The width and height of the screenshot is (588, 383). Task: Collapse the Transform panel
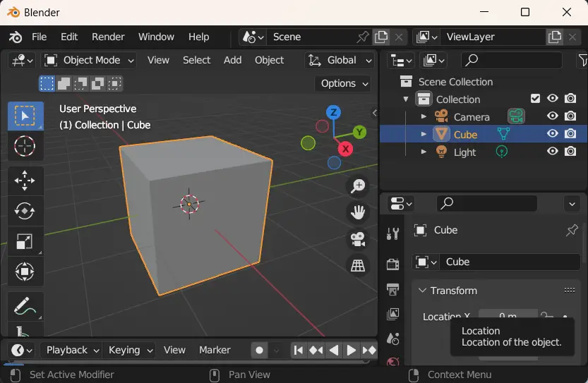422,291
